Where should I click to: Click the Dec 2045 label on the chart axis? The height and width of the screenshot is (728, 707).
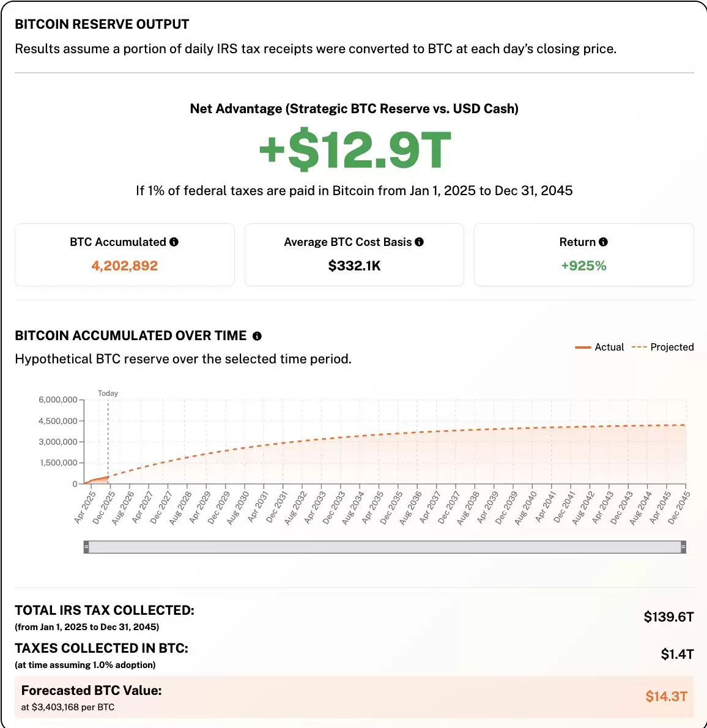click(679, 508)
